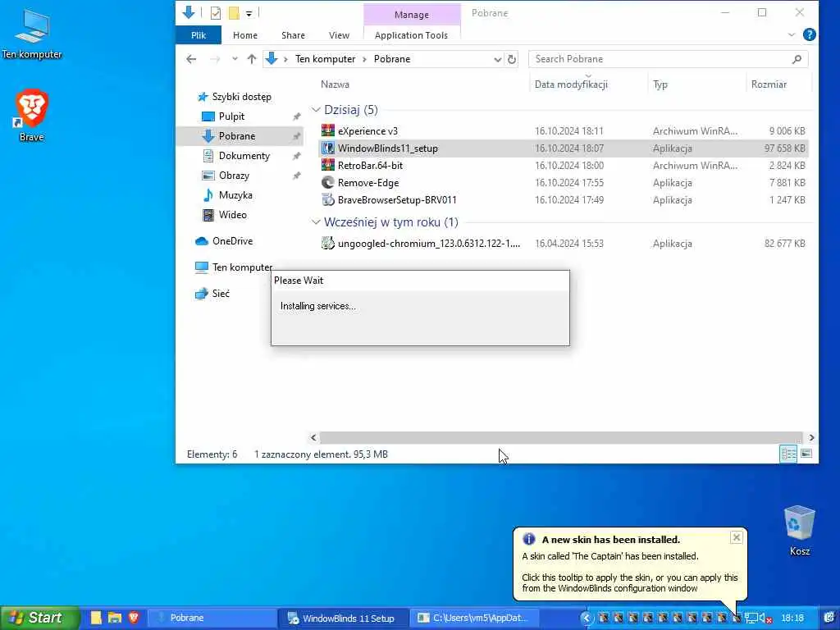Image resolution: width=840 pixels, height=630 pixels.
Task: Switch to the Home ribbon tab
Action: coord(244,35)
